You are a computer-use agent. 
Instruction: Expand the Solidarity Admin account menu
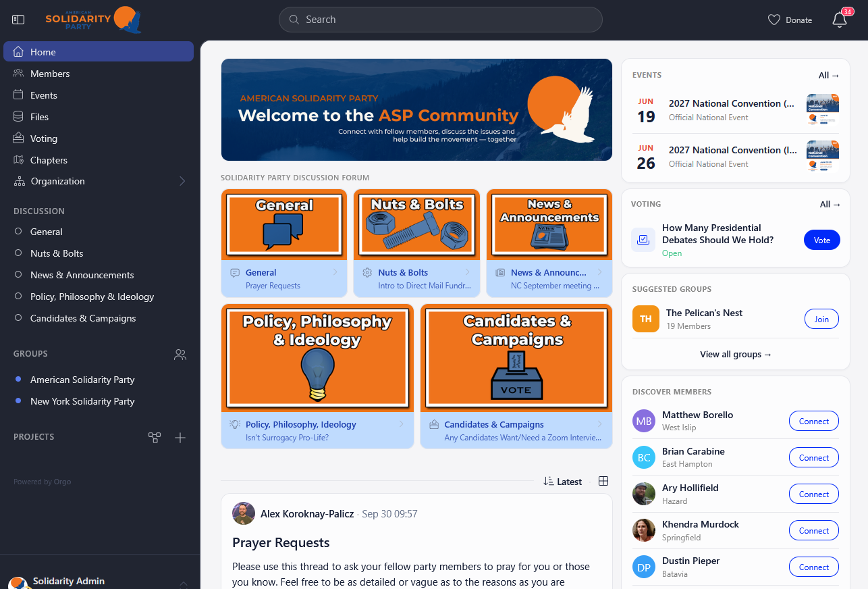pyautogui.click(x=183, y=583)
